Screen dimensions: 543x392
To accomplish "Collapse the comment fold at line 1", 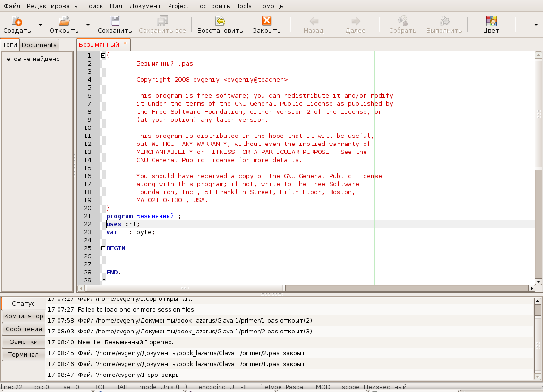I will (103, 55).
